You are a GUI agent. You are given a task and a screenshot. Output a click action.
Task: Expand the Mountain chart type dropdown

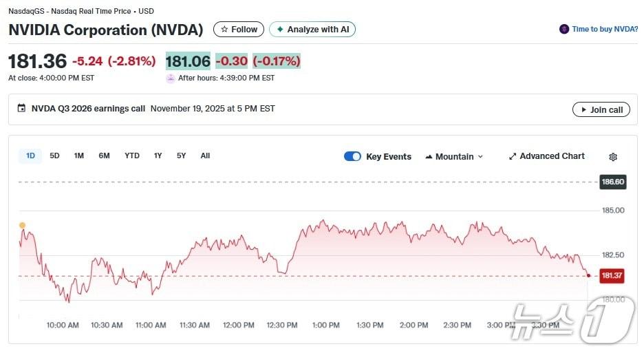(x=454, y=157)
